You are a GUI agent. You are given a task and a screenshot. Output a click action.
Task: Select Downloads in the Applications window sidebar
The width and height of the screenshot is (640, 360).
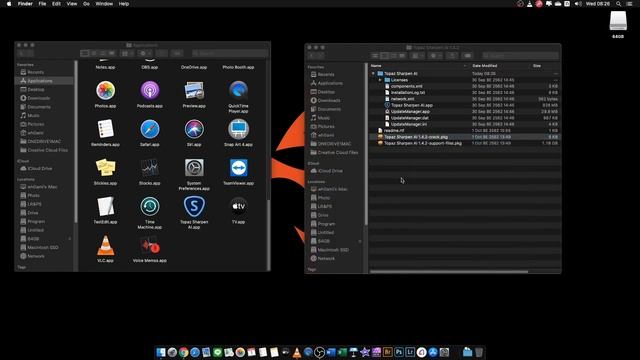[39, 98]
